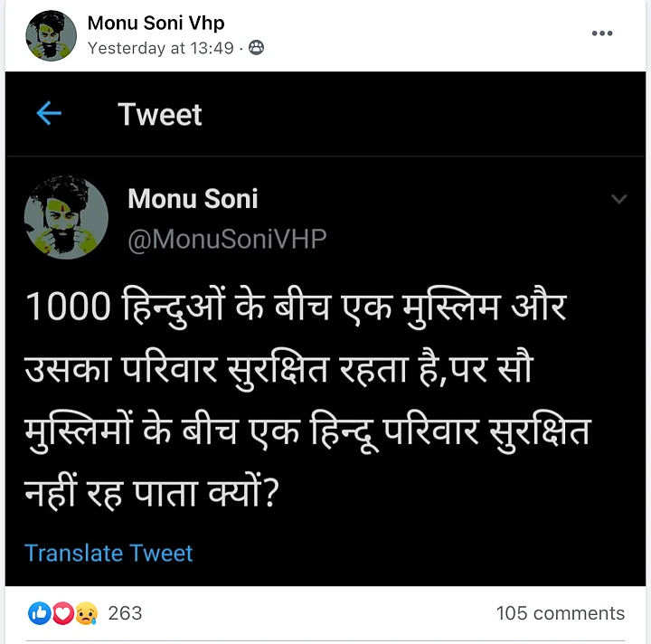Click the "Yesterday at 13:49" timestamp
651x644 pixels.
[x=161, y=48]
